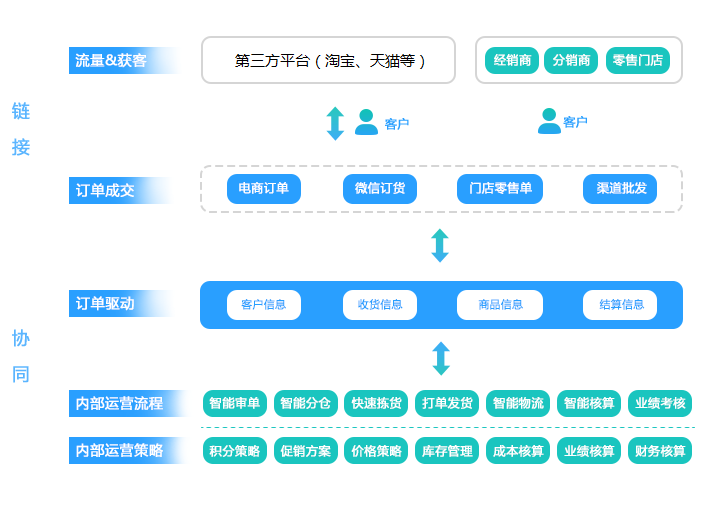Click the 客户 text beside the arrow
Screen dimensions: 708x508
[397, 124]
